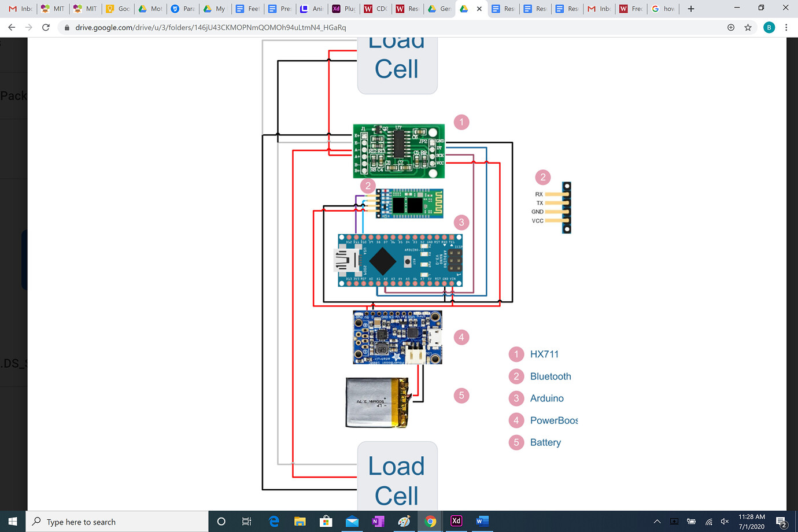Open Adobe XD from the taskbar
Viewport: 798px width, 532px height.
pos(456,521)
